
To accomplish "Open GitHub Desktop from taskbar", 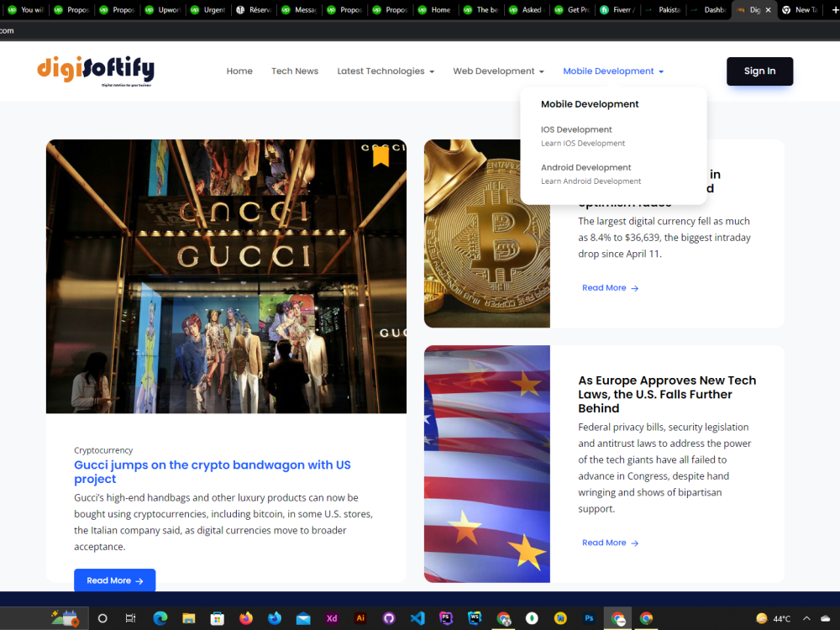I will (x=389, y=618).
